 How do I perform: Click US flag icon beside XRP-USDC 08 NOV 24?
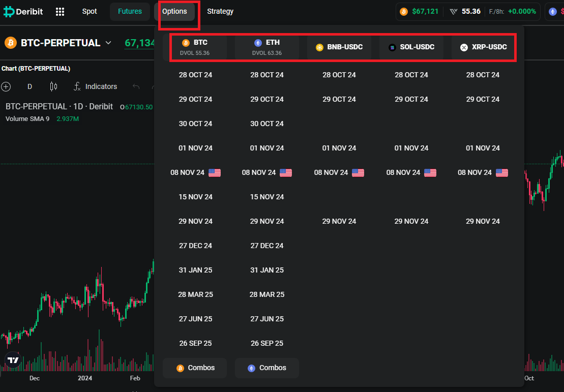[x=502, y=173]
